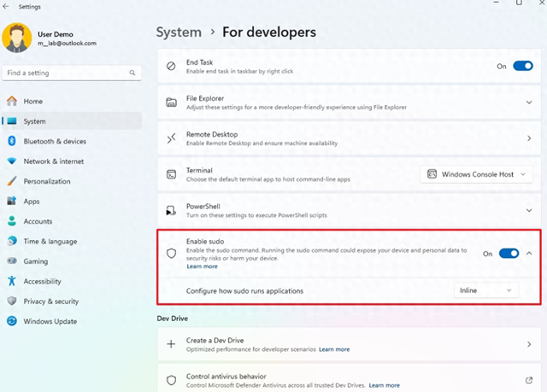Click the PowerShell script icon
This screenshot has width=547, height=392.
[x=171, y=210]
